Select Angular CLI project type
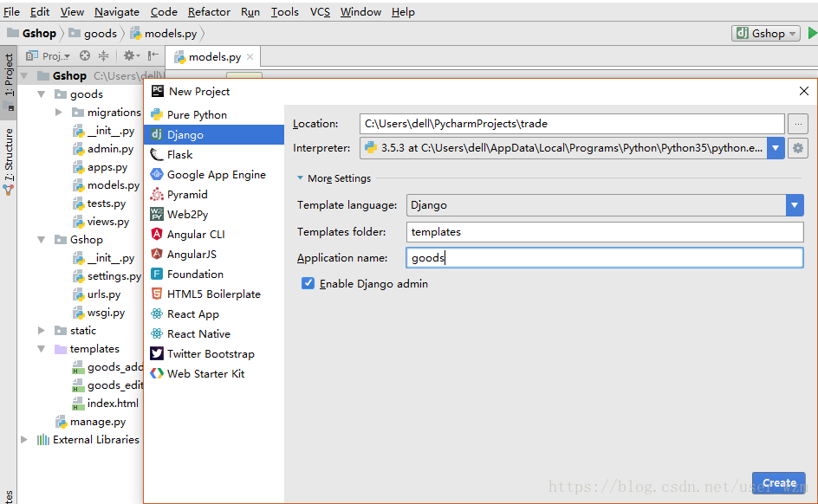818x504 pixels. [x=214, y=234]
